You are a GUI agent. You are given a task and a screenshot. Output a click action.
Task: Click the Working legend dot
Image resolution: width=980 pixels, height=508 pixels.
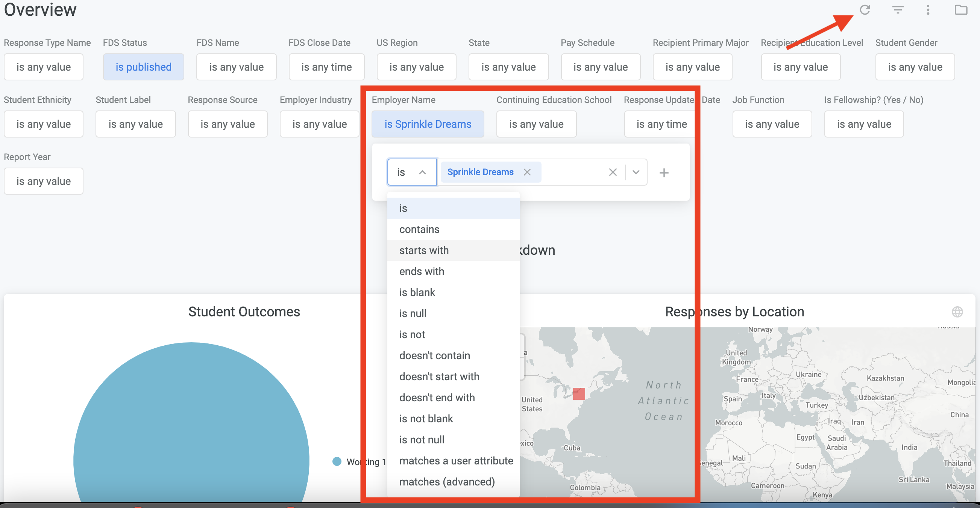tap(337, 461)
